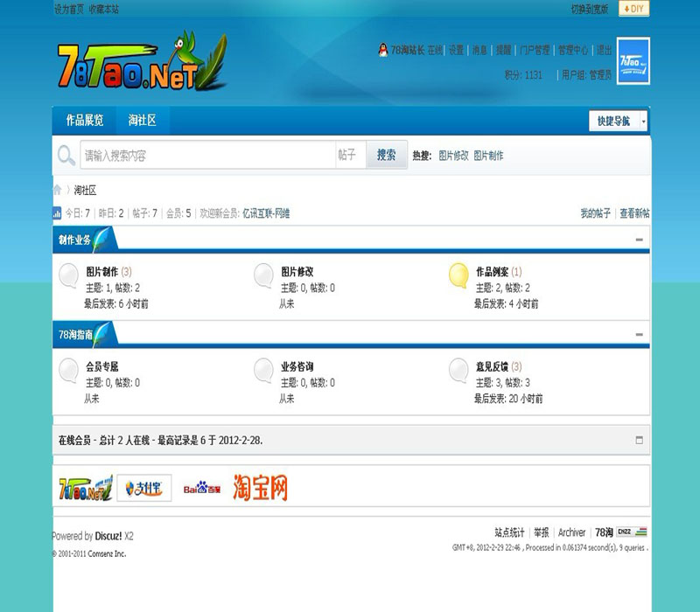Open 我的帖子 my posts
The image size is (700, 612).
595,213
